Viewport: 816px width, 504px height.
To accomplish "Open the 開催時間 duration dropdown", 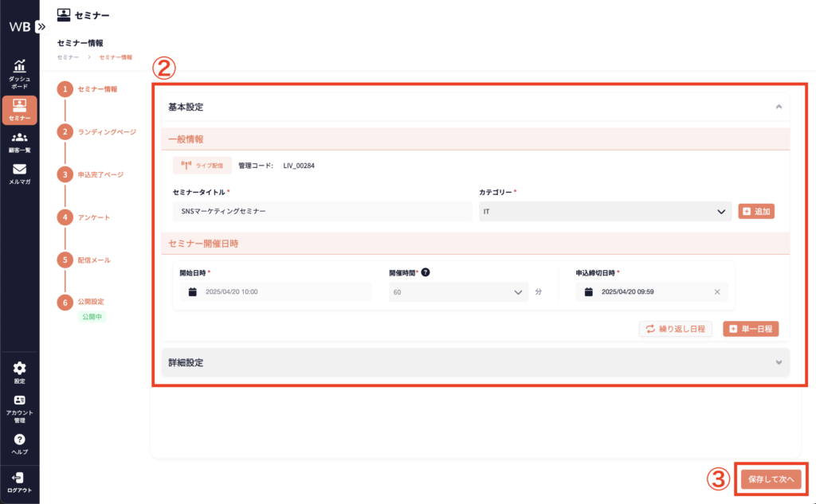I will pyautogui.click(x=458, y=292).
